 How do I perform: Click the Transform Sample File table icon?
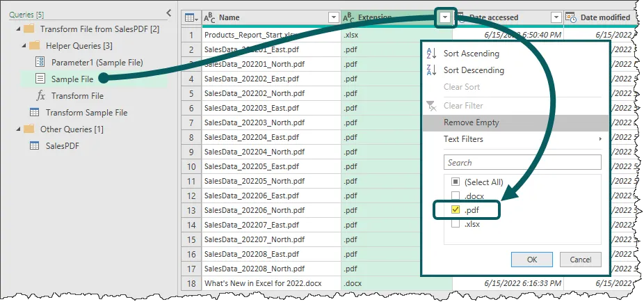[34, 113]
